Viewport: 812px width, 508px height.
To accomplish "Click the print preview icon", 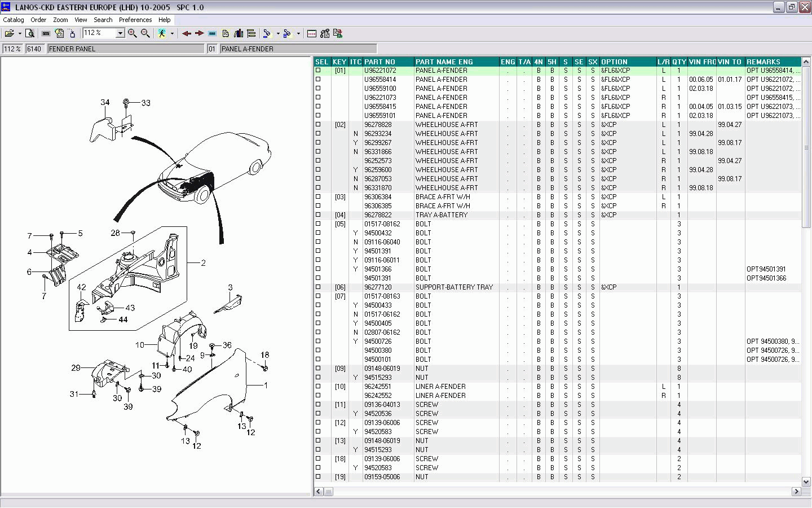I will point(29,33).
